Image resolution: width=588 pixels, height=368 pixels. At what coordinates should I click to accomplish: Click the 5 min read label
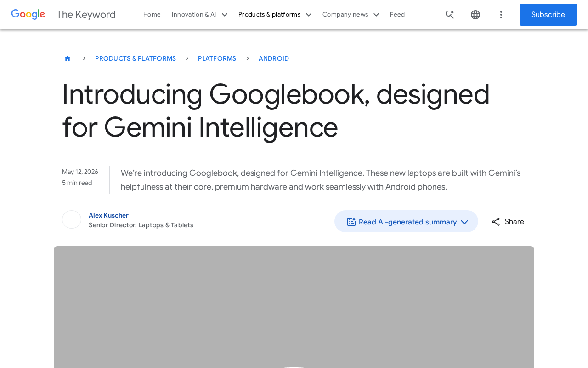tap(77, 183)
